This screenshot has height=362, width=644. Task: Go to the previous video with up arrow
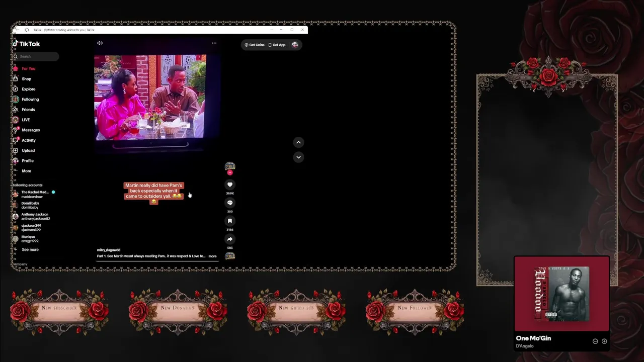(298, 142)
